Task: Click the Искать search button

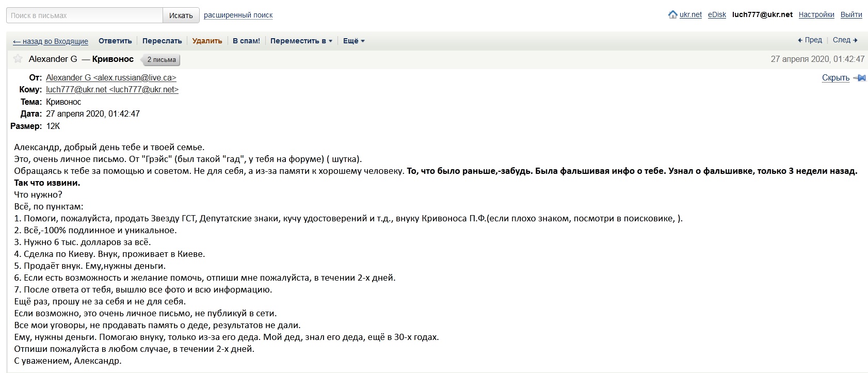Action: pyautogui.click(x=181, y=15)
